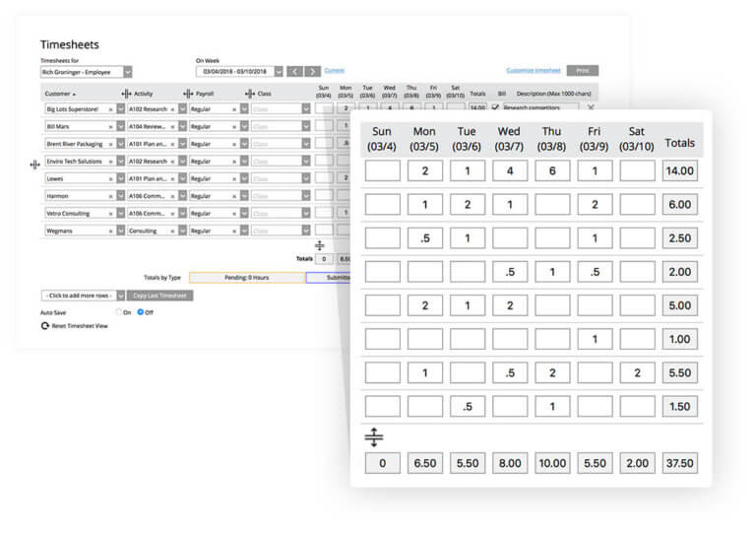Click the Payroll column resize handle icon
The width and height of the screenshot is (756, 534).
click(x=188, y=94)
